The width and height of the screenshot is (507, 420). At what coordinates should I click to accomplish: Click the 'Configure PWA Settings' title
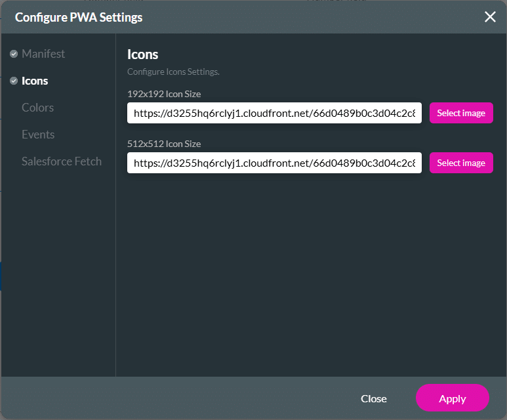click(79, 18)
